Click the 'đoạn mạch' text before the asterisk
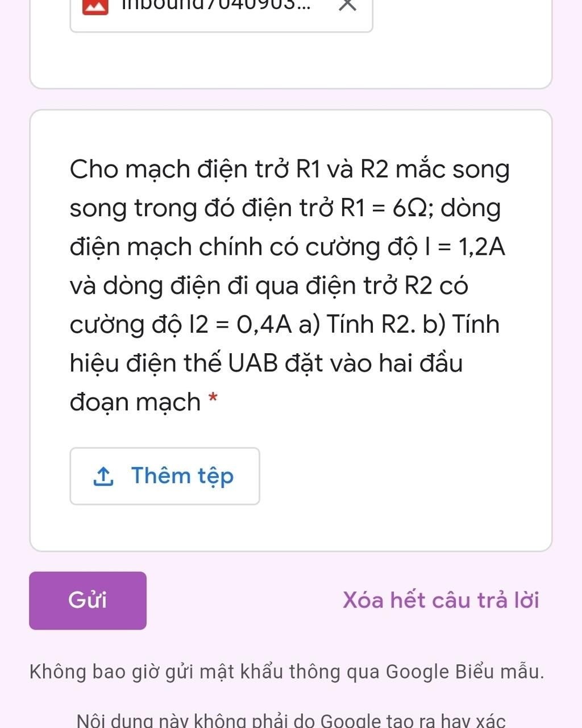Viewport: 582px width, 728px height. [x=135, y=402]
